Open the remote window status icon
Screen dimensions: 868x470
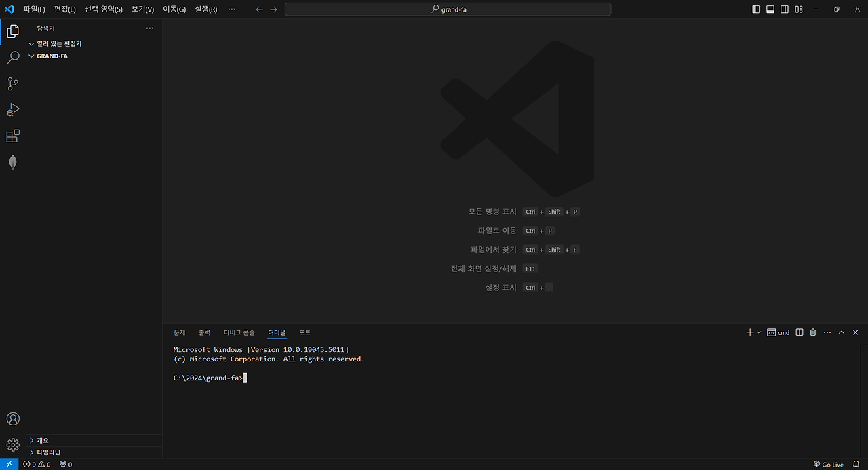(x=9, y=465)
